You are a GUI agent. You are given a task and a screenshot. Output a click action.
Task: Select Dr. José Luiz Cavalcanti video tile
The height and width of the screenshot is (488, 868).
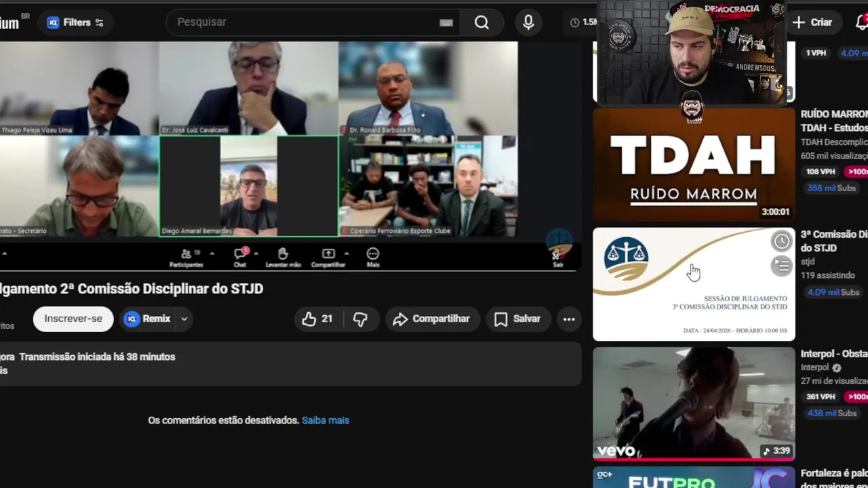point(248,88)
